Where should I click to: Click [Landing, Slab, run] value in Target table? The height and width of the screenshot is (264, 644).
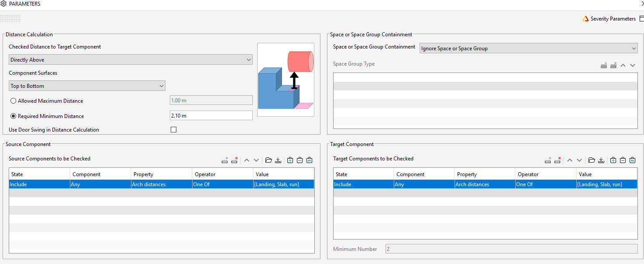[x=607, y=184]
